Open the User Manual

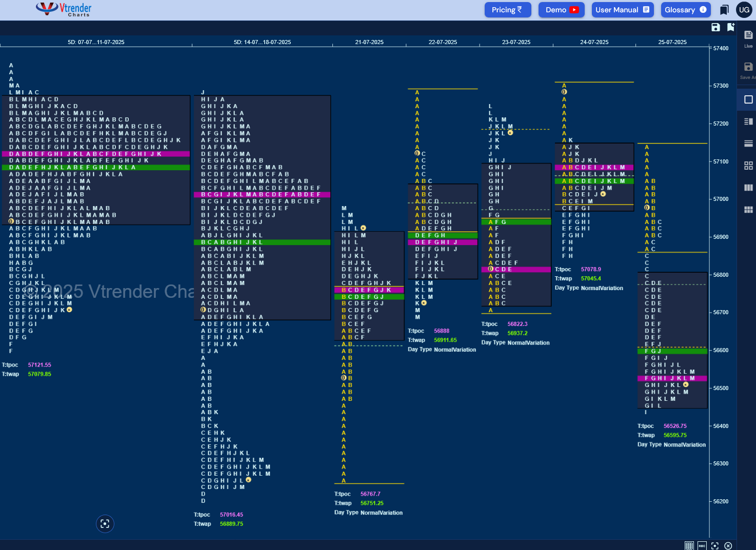point(623,10)
